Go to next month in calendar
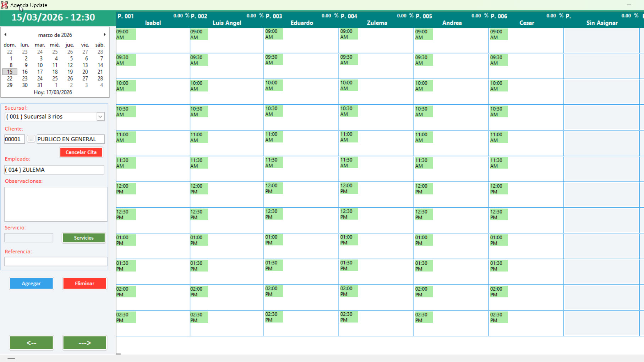Image resolution: width=644 pixels, height=362 pixels. pos(104,35)
